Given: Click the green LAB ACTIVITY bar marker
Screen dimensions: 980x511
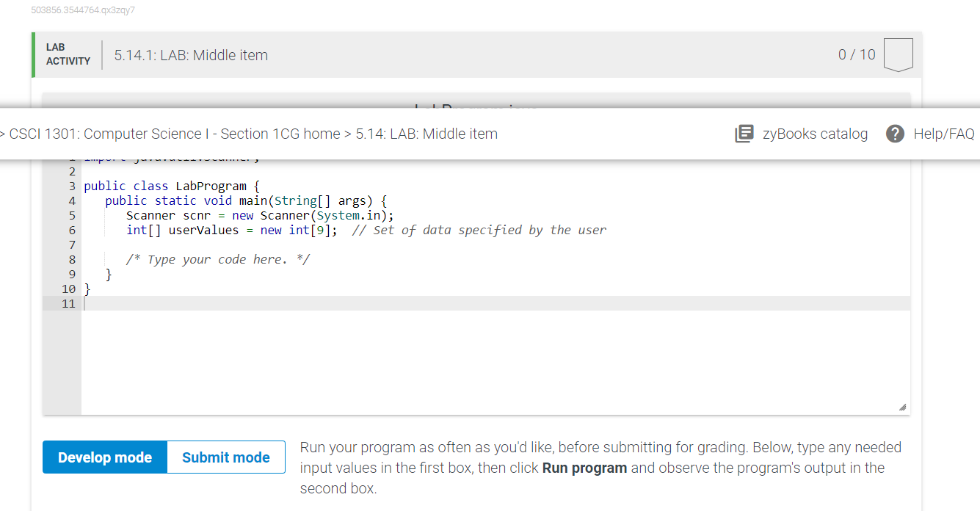Looking at the screenshot, I should point(32,54).
